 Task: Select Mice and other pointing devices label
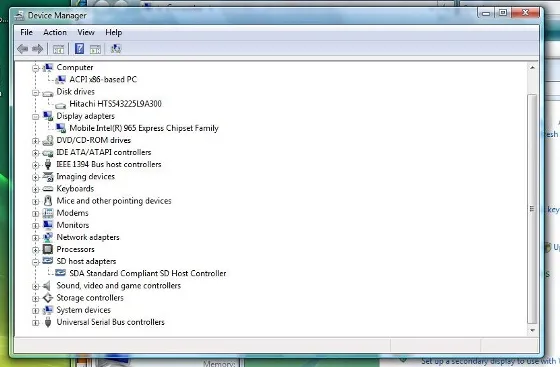click(114, 201)
